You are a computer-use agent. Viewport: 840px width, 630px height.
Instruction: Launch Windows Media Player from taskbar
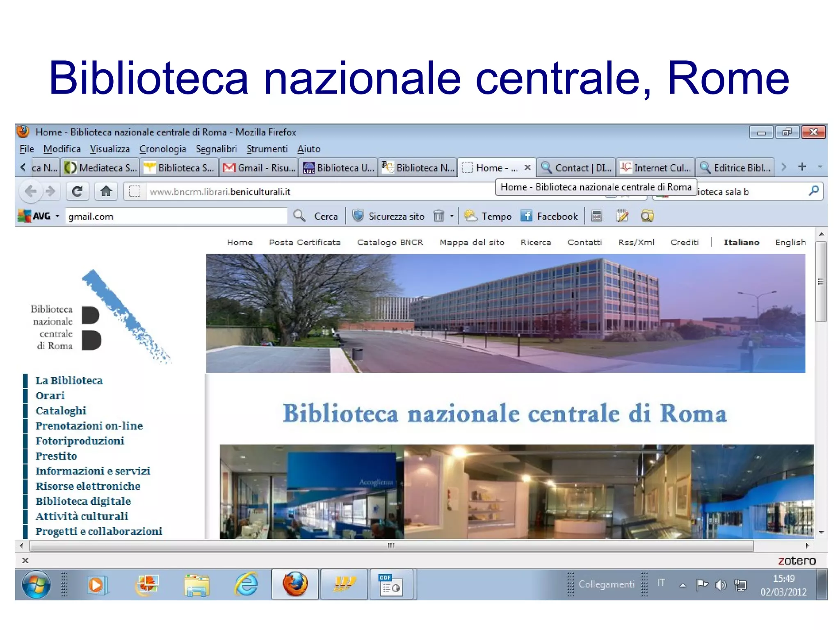pos(97,584)
